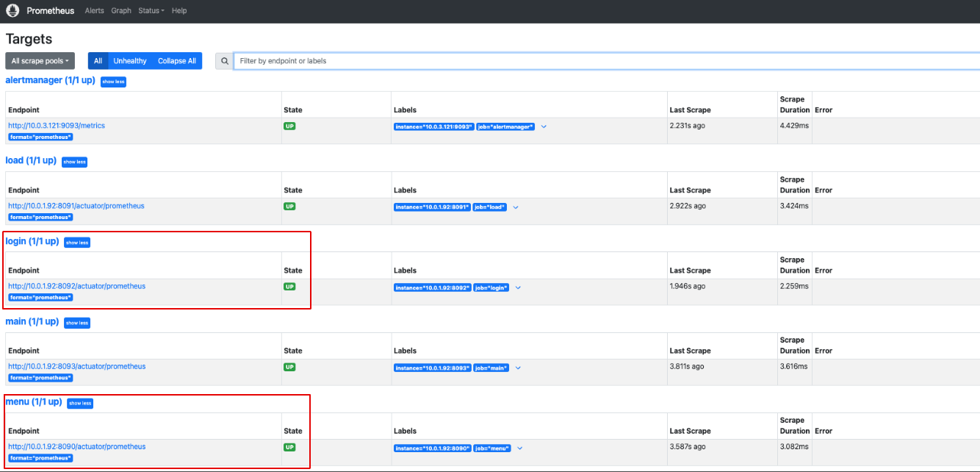Go to the Graph page
The width and height of the screenshot is (980, 472).
(121, 11)
